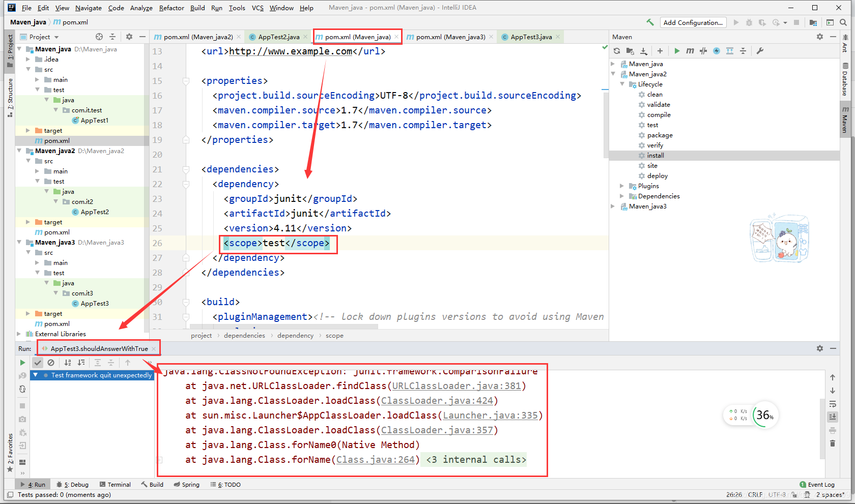Open the Terminal tool window
The height and width of the screenshot is (504, 855).
pyautogui.click(x=116, y=485)
